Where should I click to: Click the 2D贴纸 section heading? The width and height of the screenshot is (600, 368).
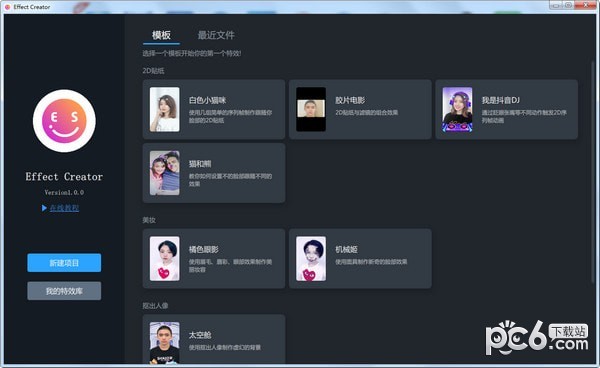click(x=153, y=71)
